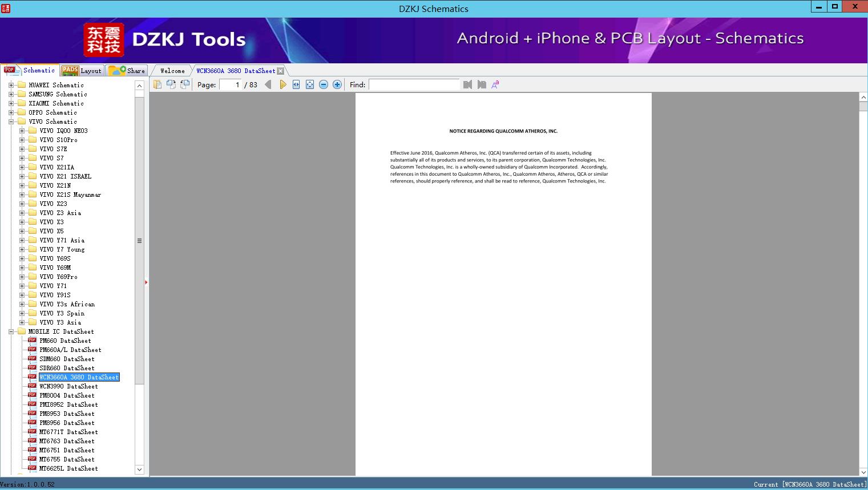Select VIVO X21 ISRAEL tree item
868x490 pixels.
click(65, 176)
